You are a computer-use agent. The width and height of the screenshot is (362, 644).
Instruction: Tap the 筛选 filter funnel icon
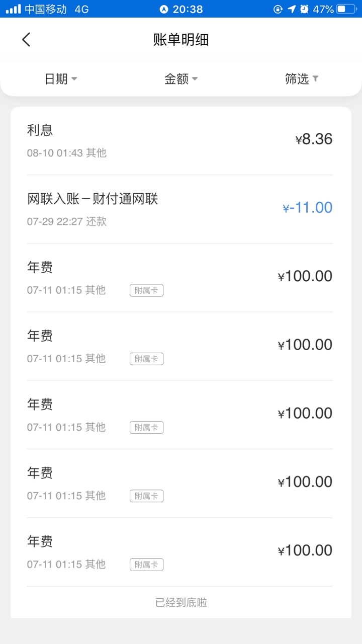point(315,78)
